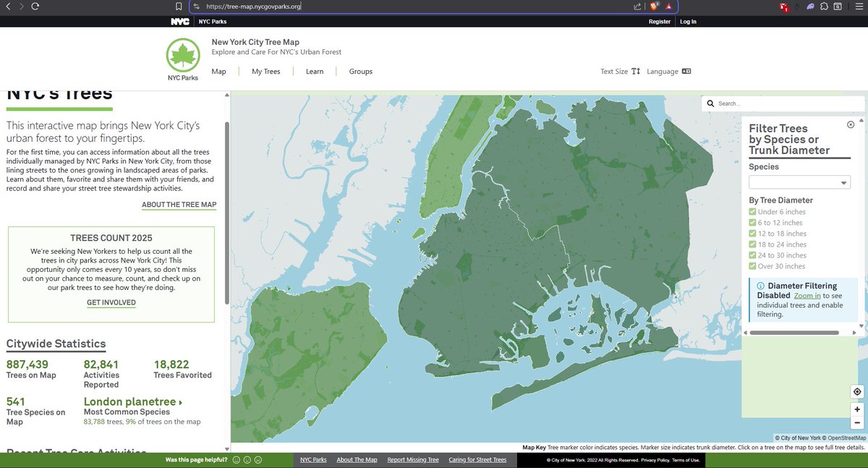Uncheck the Over 30 inches checkbox
This screenshot has width=868, height=468.
[x=752, y=266]
